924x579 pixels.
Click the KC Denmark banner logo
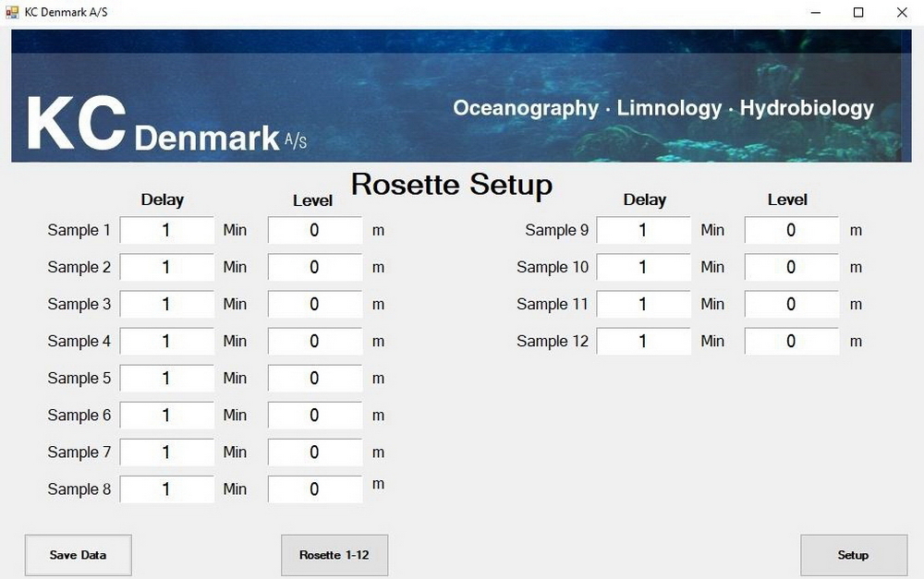[x=166, y=125]
